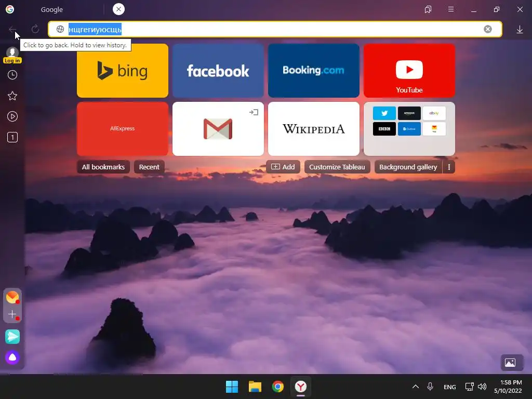532x399 pixels.
Task: Close the Google tab
Action: [x=118, y=9]
